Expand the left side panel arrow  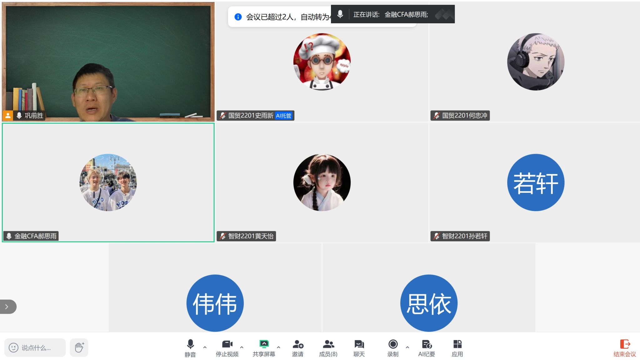click(x=7, y=307)
